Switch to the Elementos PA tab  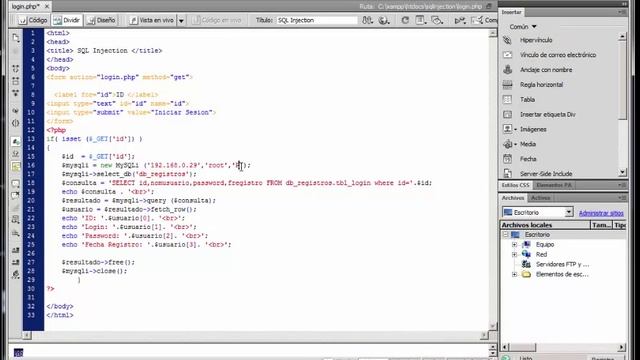point(553,185)
